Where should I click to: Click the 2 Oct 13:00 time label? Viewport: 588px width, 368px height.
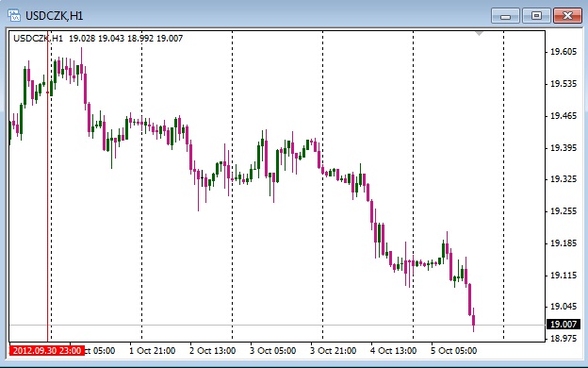[213, 351]
